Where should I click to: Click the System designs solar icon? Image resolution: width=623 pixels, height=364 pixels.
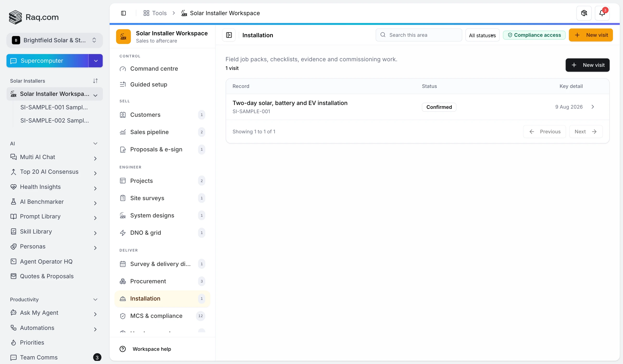pyautogui.click(x=123, y=216)
